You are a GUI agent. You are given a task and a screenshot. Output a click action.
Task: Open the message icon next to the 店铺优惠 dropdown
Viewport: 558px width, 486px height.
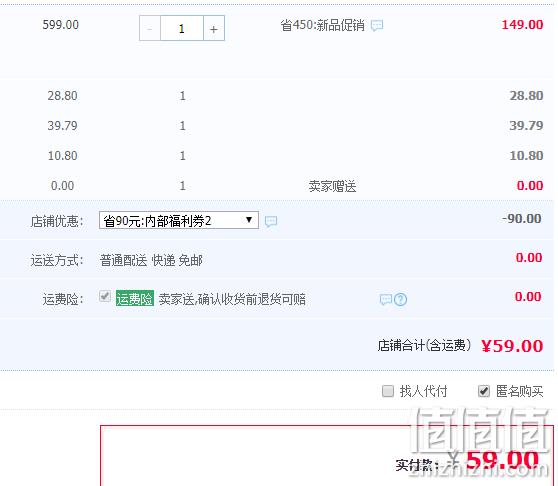tap(271, 221)
